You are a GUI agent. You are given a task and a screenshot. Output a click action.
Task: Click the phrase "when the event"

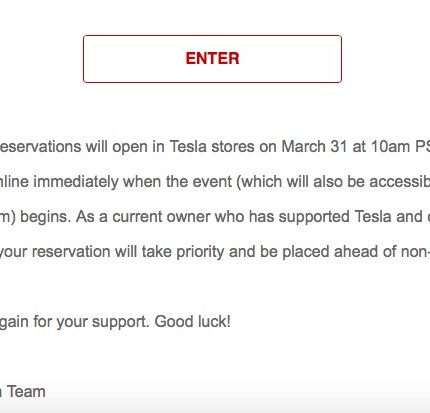click(178, 182)
